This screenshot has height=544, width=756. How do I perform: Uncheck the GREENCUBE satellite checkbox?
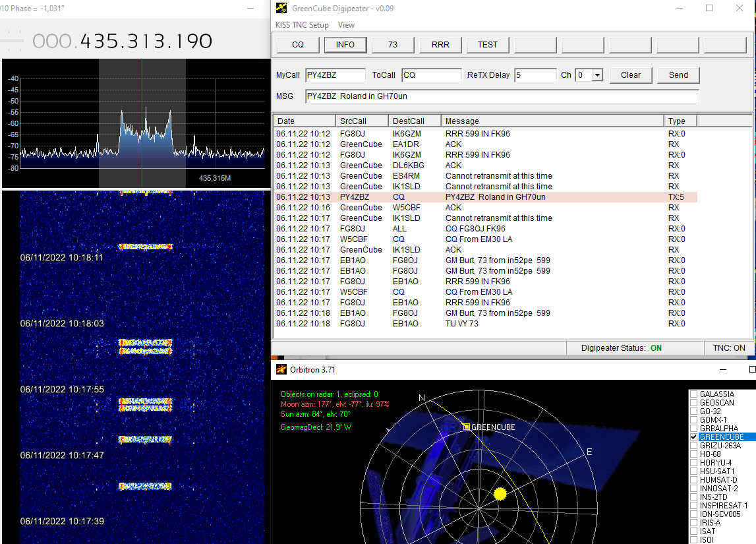(x=693, y=437)
